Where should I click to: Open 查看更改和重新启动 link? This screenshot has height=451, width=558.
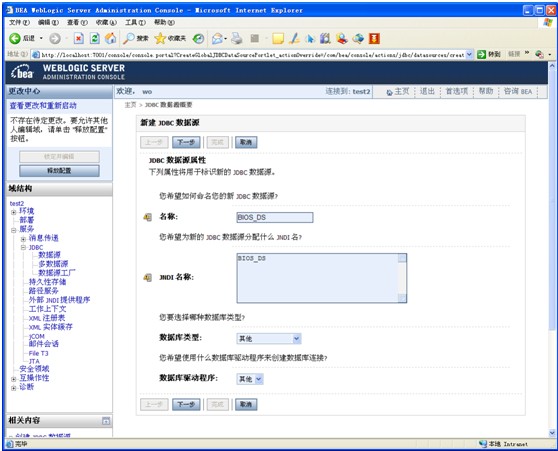pyautogui.click(x=43, y=105)
